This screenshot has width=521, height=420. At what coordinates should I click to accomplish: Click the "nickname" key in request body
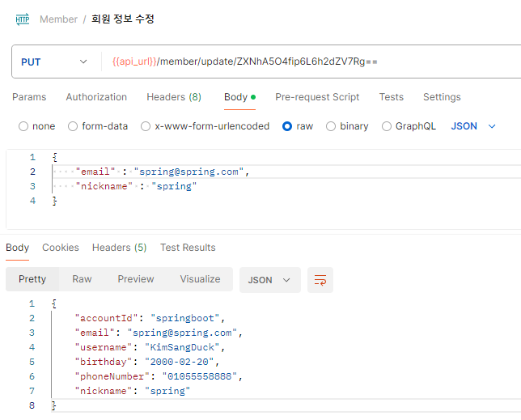coord(104,186)
